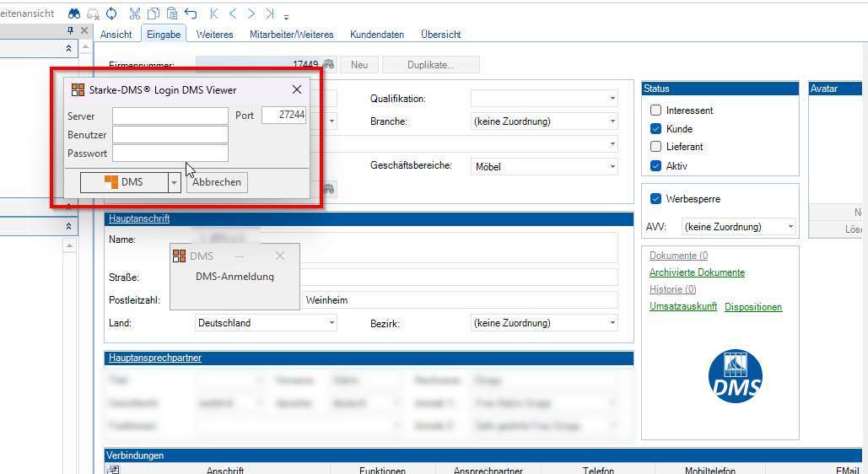
Task: Open the Land dropdown showing Deutschland
Action: (332, 323)
